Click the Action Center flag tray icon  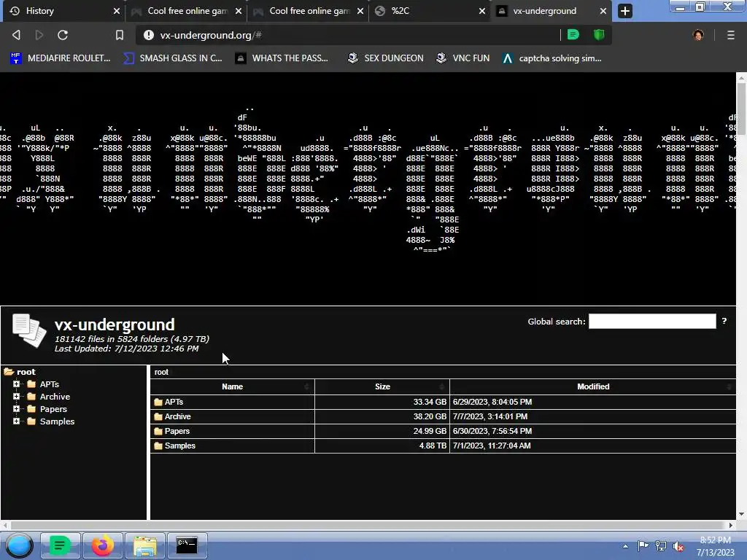pyautogui.click(x=643, y=546)
